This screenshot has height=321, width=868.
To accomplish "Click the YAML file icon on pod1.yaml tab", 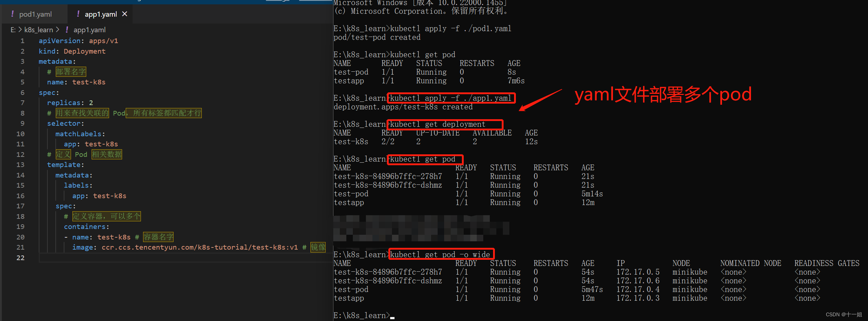I will [x=12, y=14].
